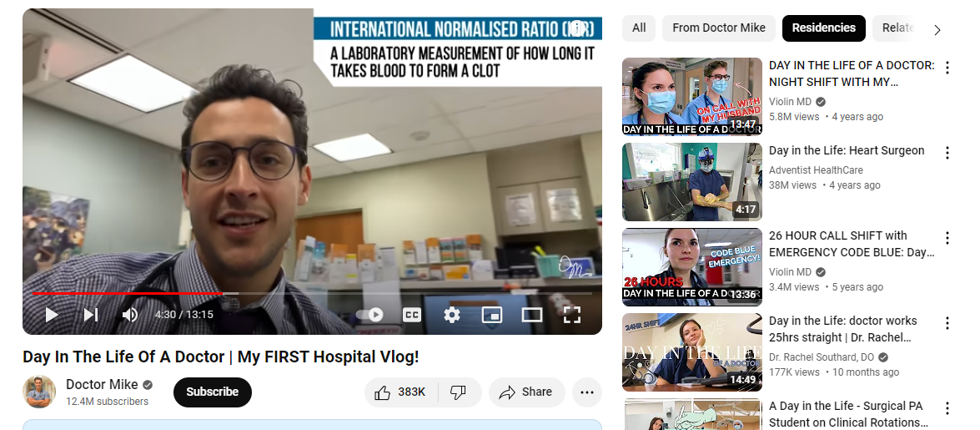980x430 pixels.
Task: Skip to next video
Action: pos(91,315)
